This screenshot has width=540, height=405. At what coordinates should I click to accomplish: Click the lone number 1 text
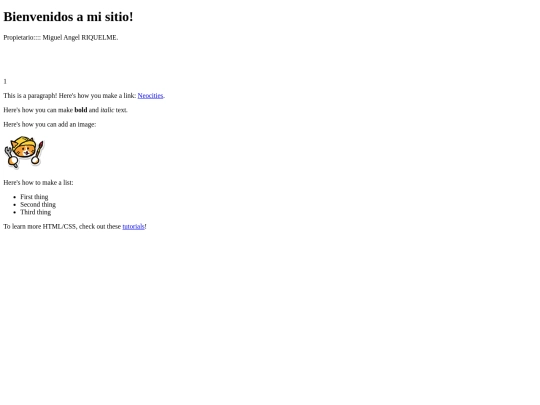5,81
